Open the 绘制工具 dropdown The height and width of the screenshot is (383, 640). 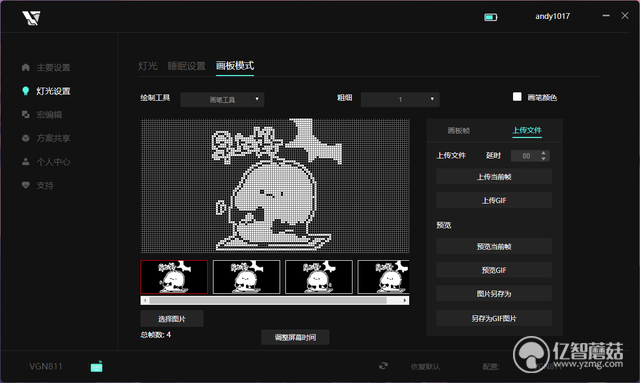point(222,99)
